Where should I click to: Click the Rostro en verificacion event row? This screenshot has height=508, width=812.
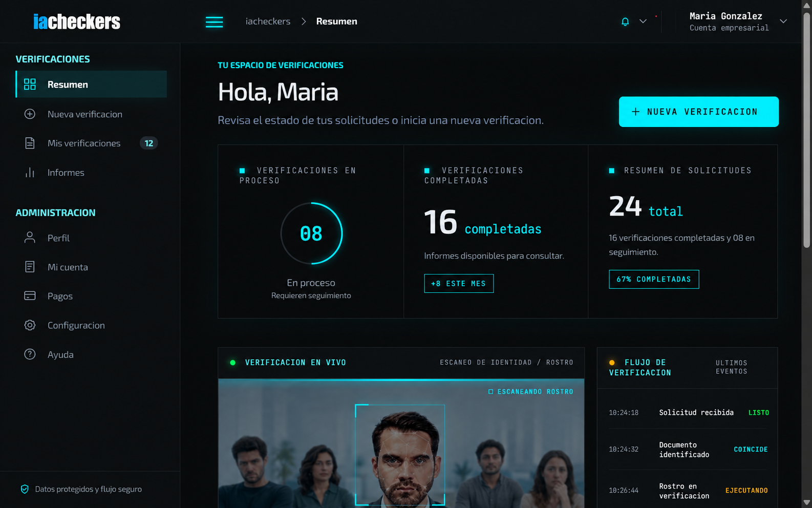click(689, 491)
